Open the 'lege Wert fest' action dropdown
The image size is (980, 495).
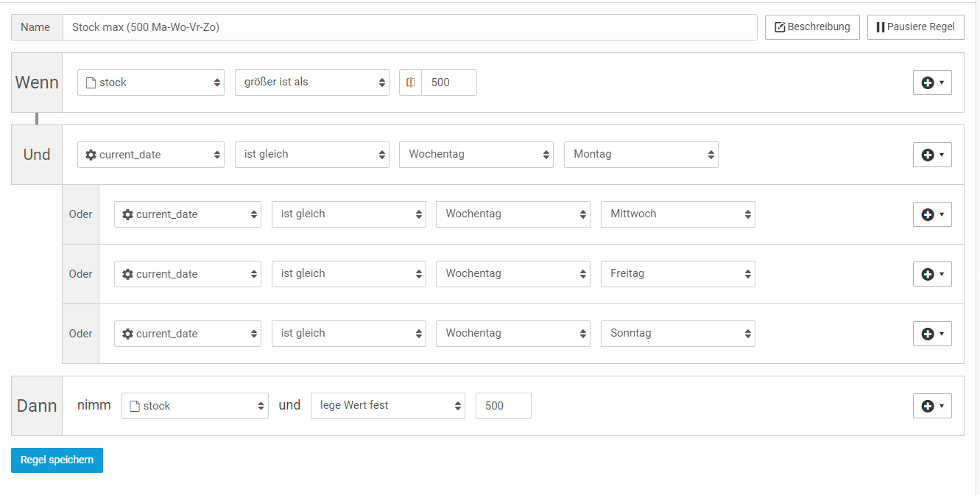pyautogui.click(x=388, y=406)
